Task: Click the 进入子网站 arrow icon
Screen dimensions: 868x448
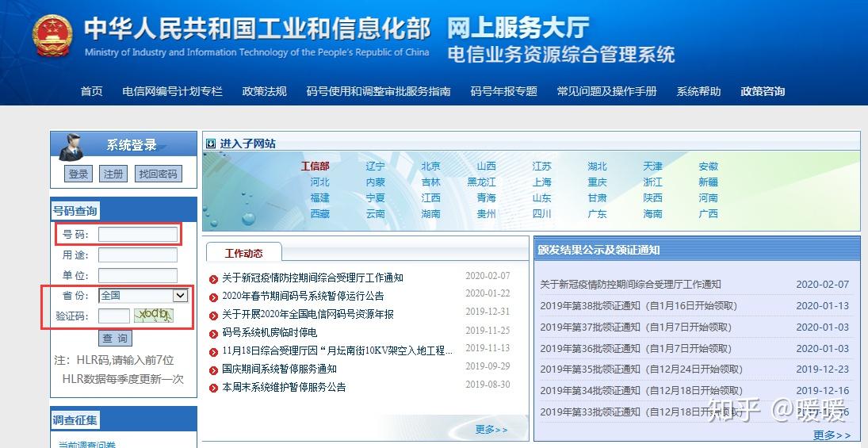Action: tap(211, 144)
